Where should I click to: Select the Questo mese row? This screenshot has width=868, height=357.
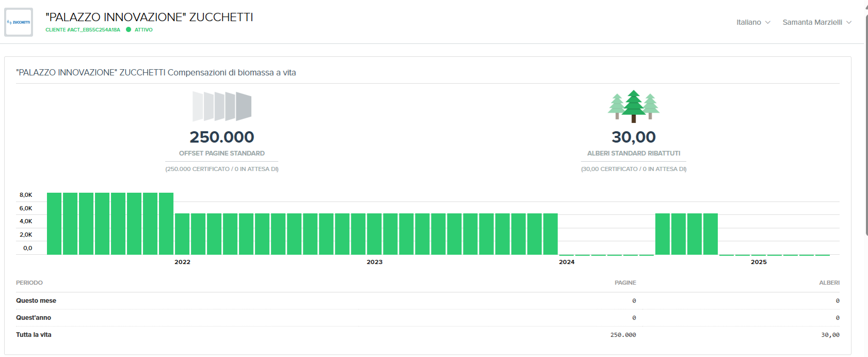click(36, 301)
